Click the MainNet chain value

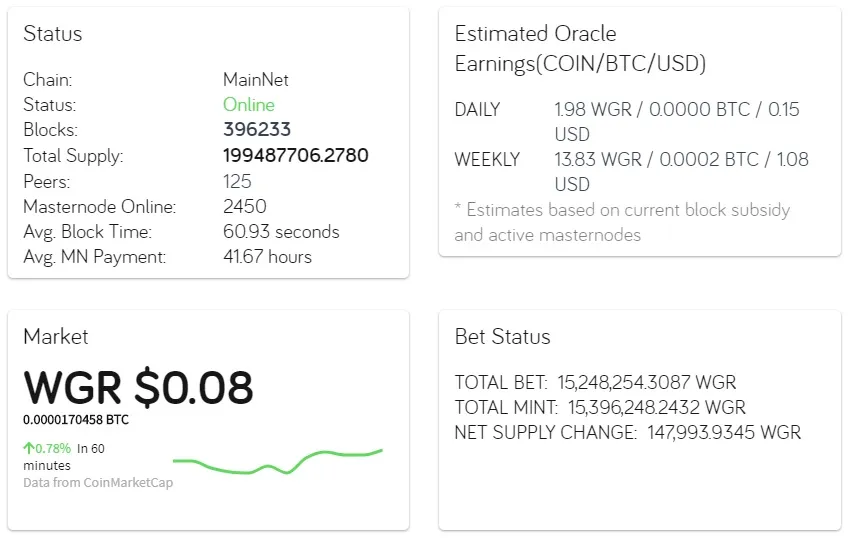coord(255,80)
